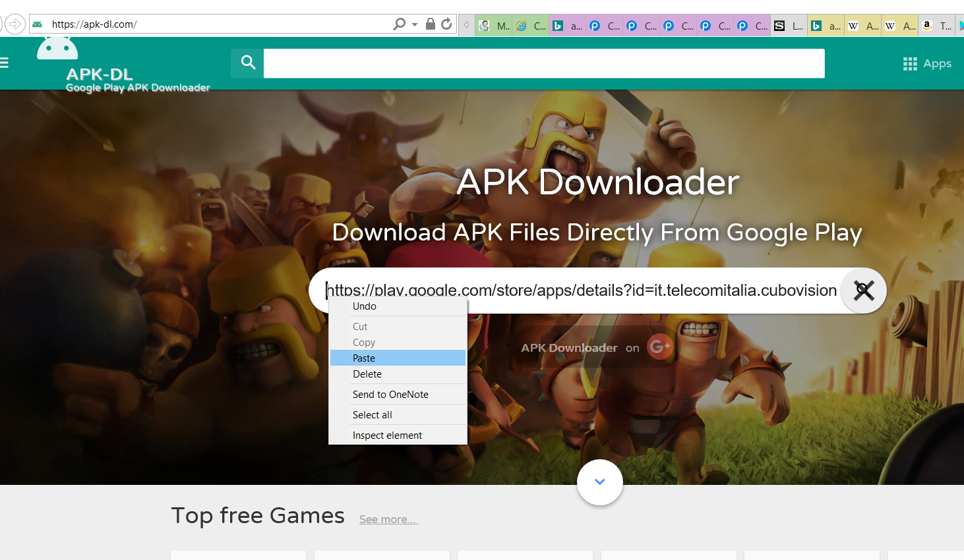Click the search magnifier icon in site header
The image size is (964, 560).
(248, 63)
